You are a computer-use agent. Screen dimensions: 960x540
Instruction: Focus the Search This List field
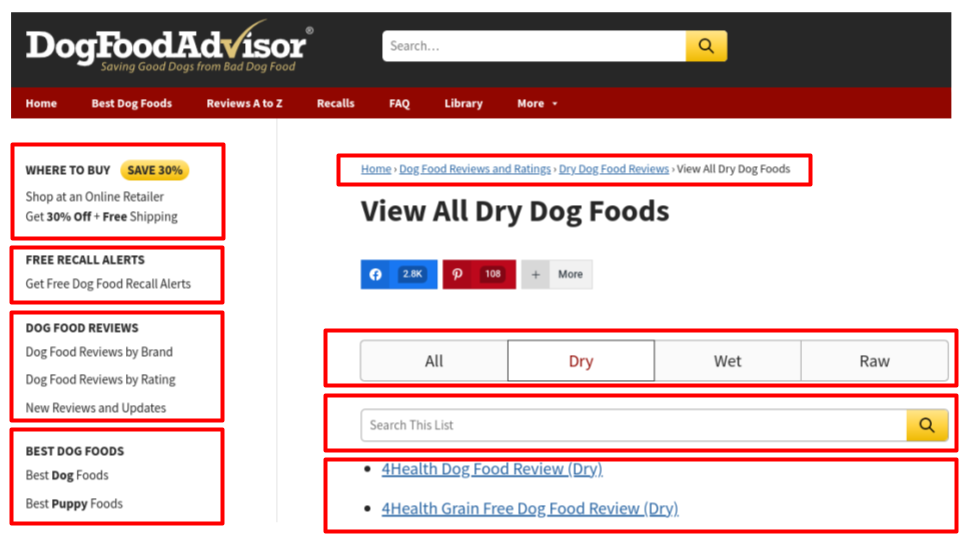[634, 425]
